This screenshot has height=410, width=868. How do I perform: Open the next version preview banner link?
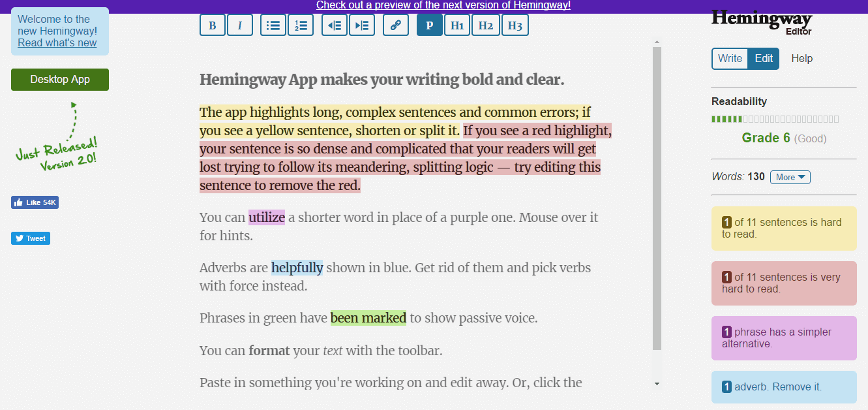(443, 5)
